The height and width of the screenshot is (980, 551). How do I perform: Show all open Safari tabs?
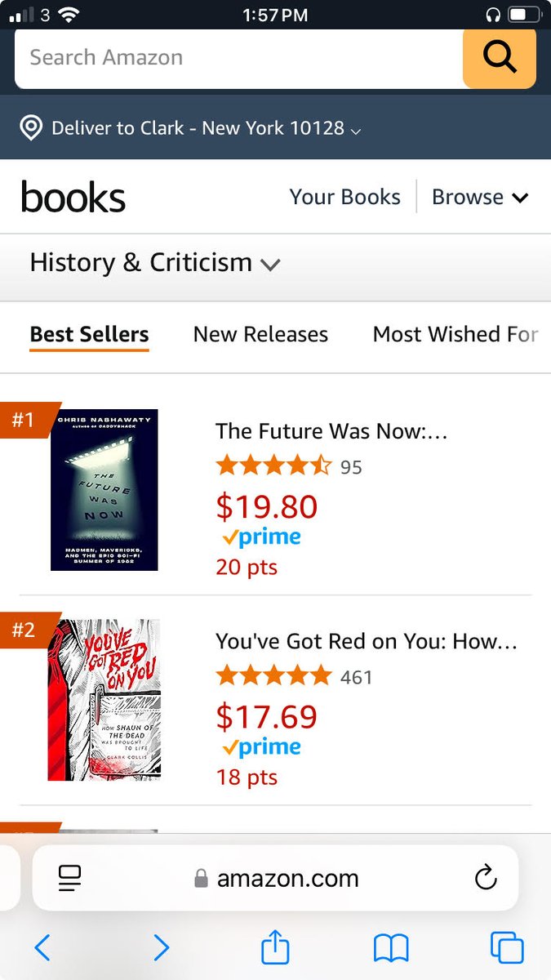pyautogui.click(x=507, y=947)
